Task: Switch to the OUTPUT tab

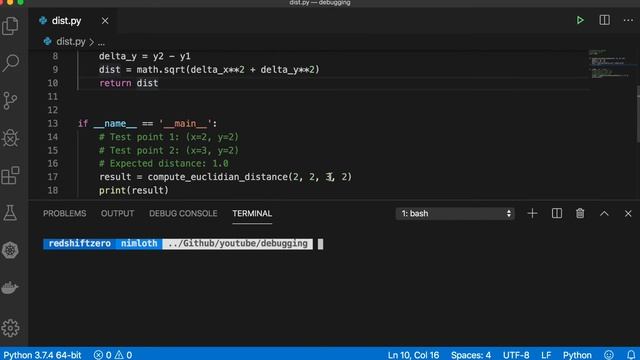Action: (118, 213)
